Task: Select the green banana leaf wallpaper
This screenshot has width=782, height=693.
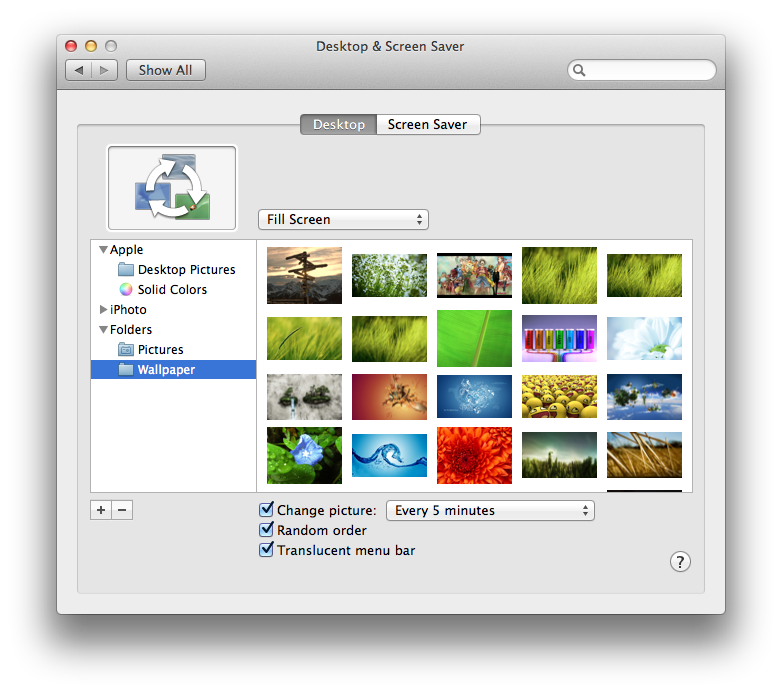Action: [x=474, y=339]
